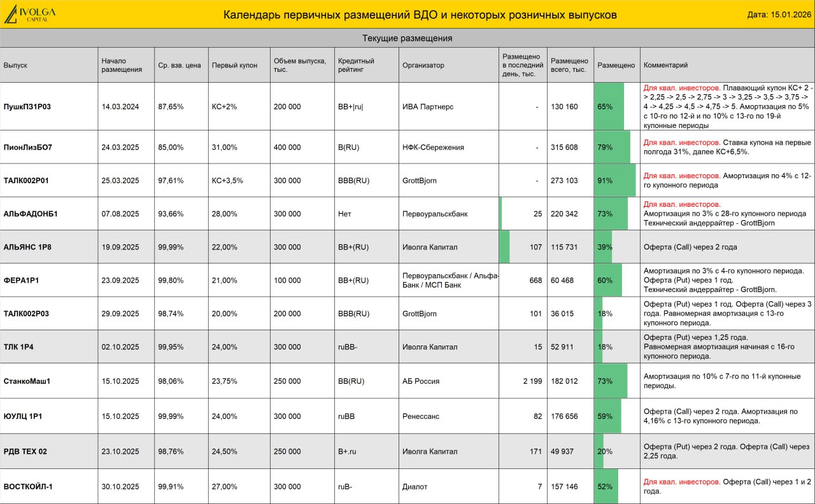Viewport: 815px width, 504px height.
Task: Click the organizer Диалот
Action: (x=415, y=487)
